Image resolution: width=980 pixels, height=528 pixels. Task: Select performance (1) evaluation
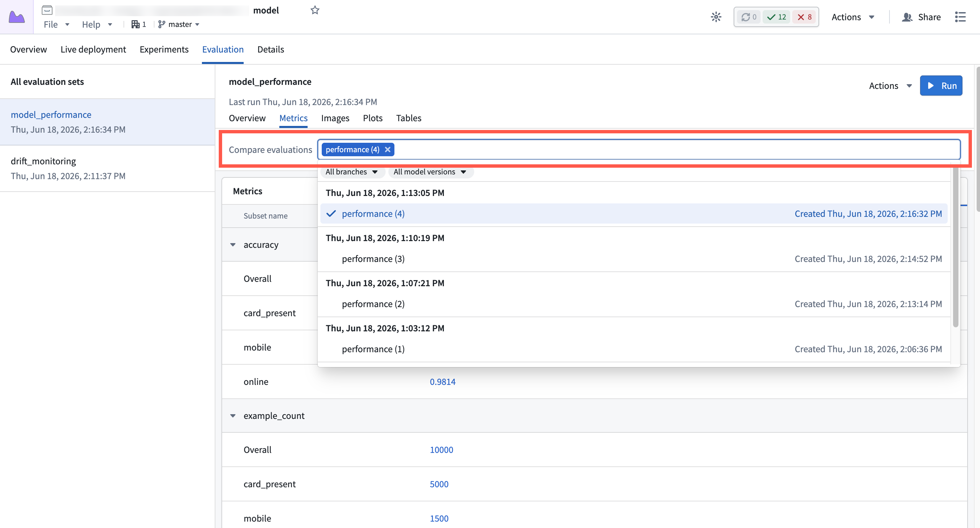click(633, 349)
